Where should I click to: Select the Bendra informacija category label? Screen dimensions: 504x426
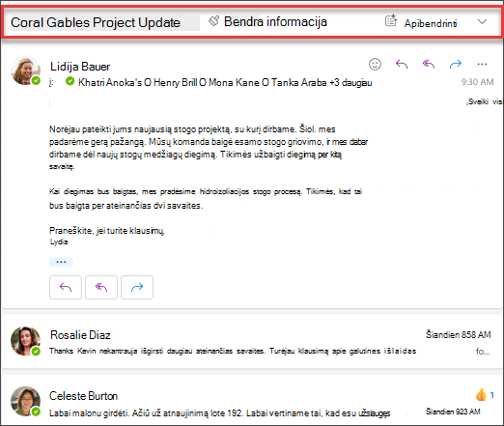click(x=275, y=22)
